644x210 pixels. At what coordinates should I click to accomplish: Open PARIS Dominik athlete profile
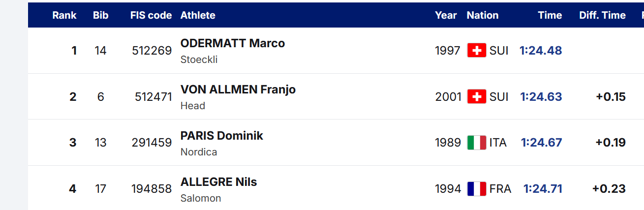click(221, 136)
